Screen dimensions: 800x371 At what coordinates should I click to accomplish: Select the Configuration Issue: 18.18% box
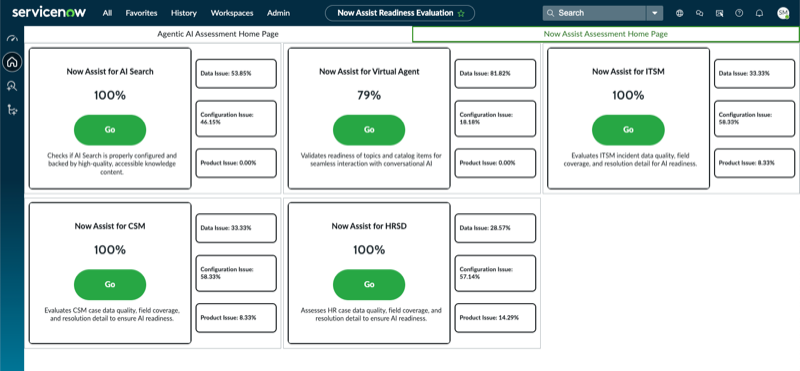[x=495, y=118]
